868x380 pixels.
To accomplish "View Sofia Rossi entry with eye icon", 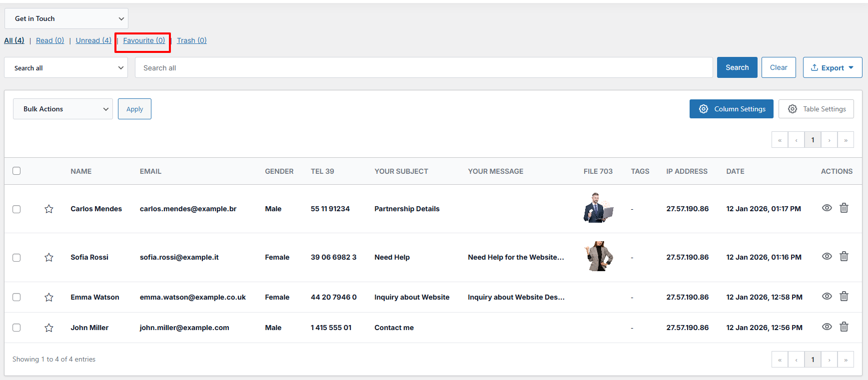I will point(827,256).
